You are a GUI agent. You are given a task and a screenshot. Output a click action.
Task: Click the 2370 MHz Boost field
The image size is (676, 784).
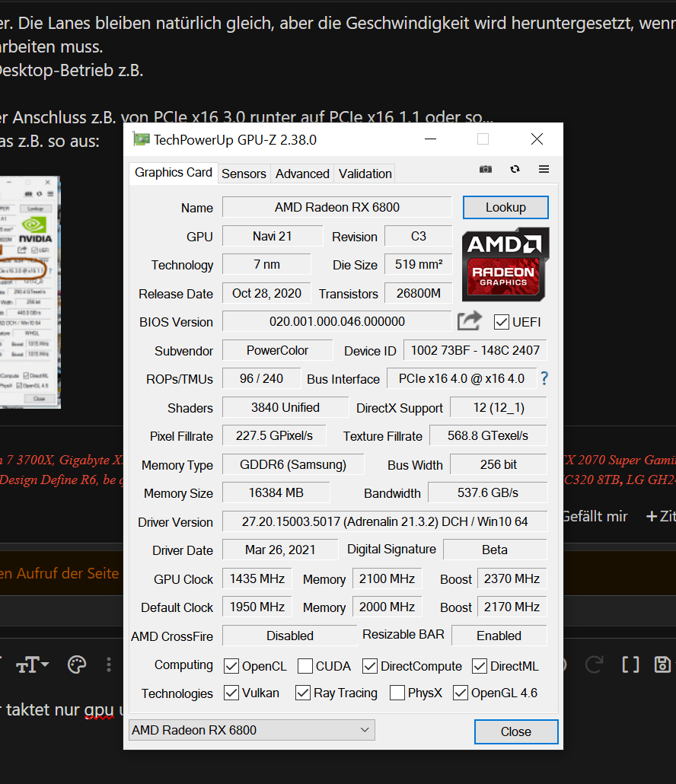pos(512,578)
